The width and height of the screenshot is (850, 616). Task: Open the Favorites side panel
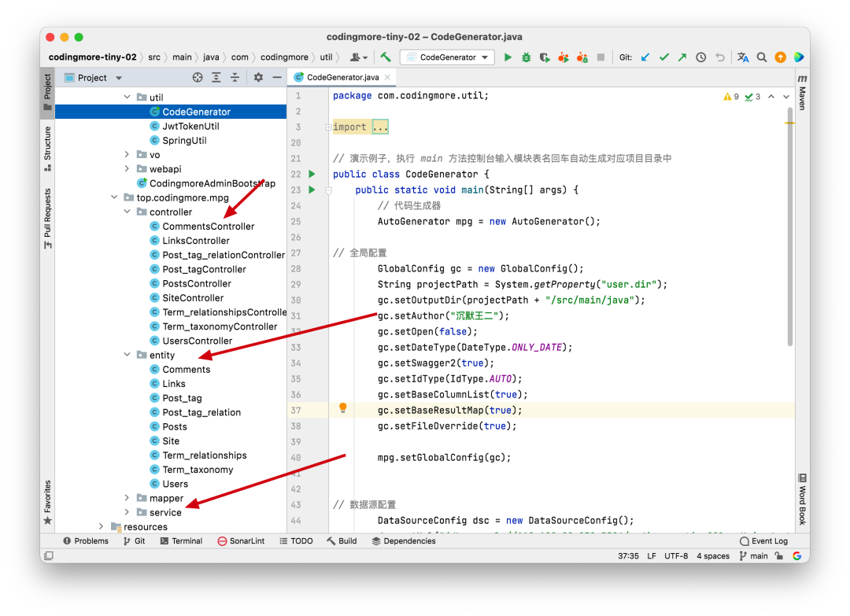click(48, 502)
